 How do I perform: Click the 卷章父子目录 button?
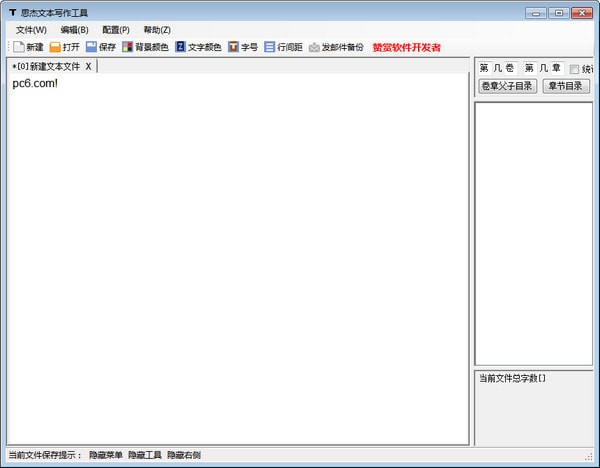click(x=507, y=86)
